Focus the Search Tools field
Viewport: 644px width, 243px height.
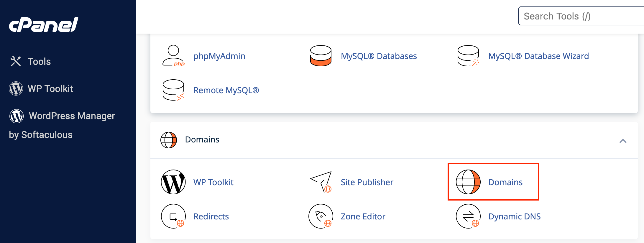pos(581,16)
